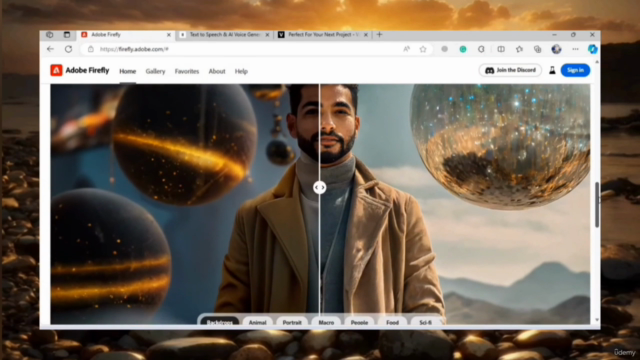The height and width of the screenshot is (360, 640).
Task: Click the Sign in button
Action: tap(575, 70)
